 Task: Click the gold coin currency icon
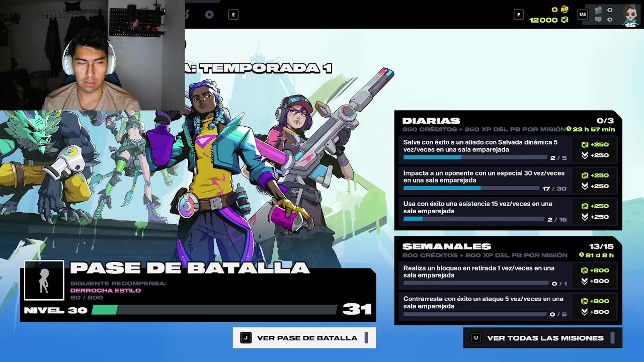[x=565, y=9]
